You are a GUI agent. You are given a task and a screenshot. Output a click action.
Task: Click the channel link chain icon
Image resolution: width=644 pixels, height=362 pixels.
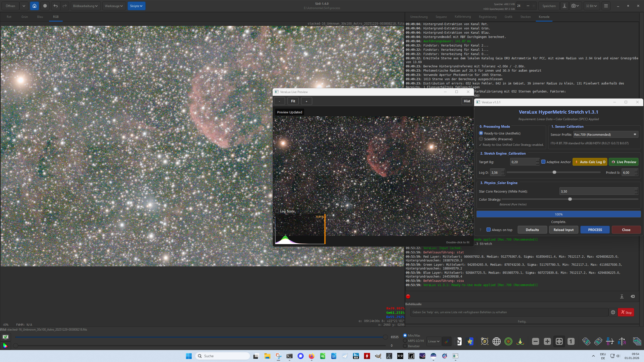pos(447,341)
